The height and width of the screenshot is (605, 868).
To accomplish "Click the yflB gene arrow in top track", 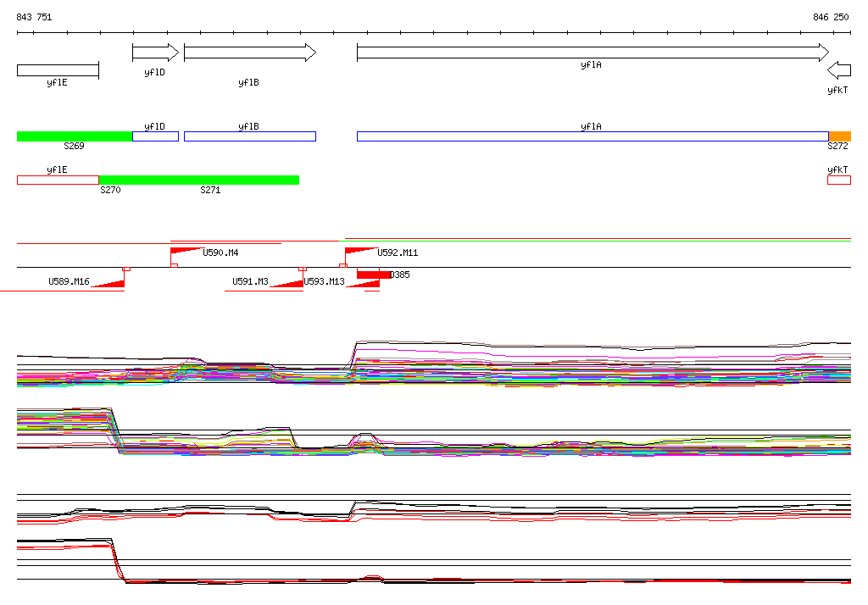I will pyautogui.click(x=250, y=53).
